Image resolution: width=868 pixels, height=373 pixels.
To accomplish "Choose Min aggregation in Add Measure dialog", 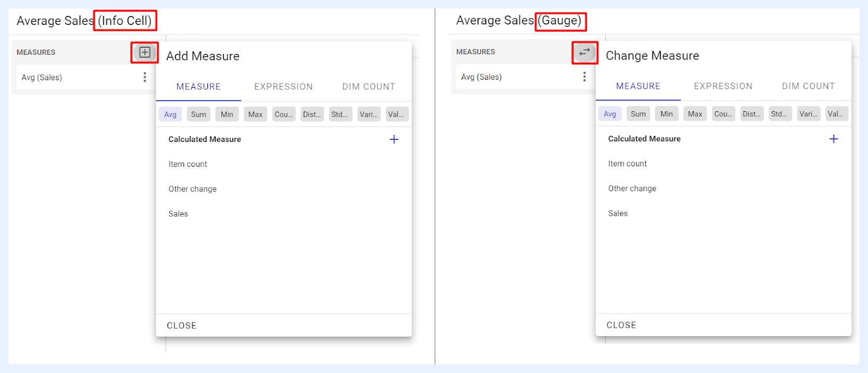I will pyautogui.click(x=227, y=114).
